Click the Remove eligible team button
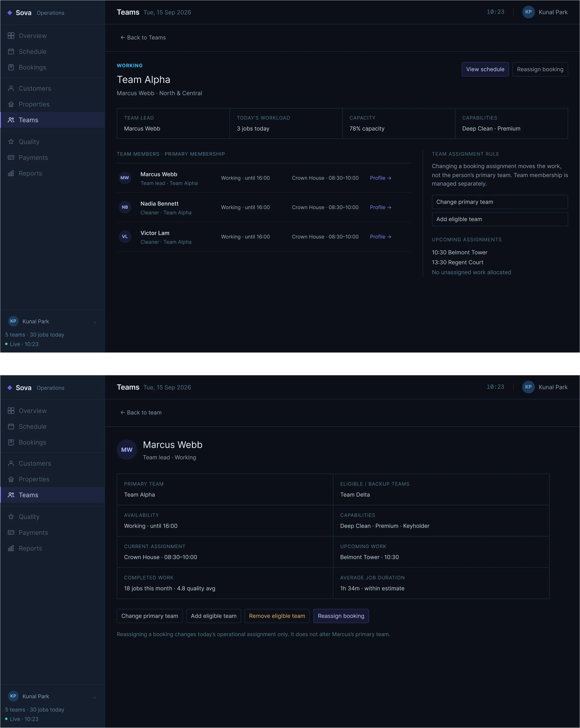 tap(277, 616)
